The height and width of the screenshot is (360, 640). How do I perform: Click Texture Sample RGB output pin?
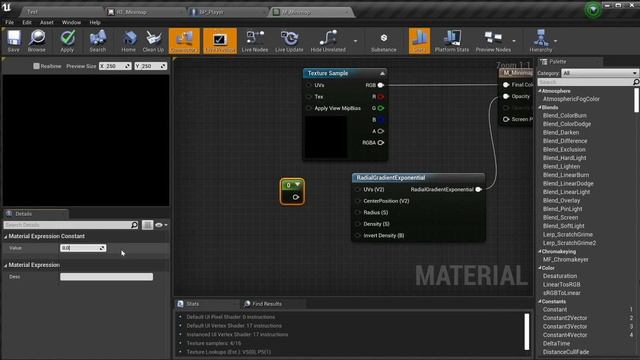point(380,85)
